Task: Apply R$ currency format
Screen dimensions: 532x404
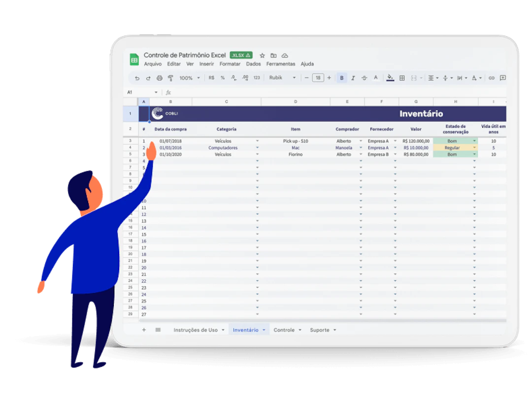Action: tap(211, 78)
